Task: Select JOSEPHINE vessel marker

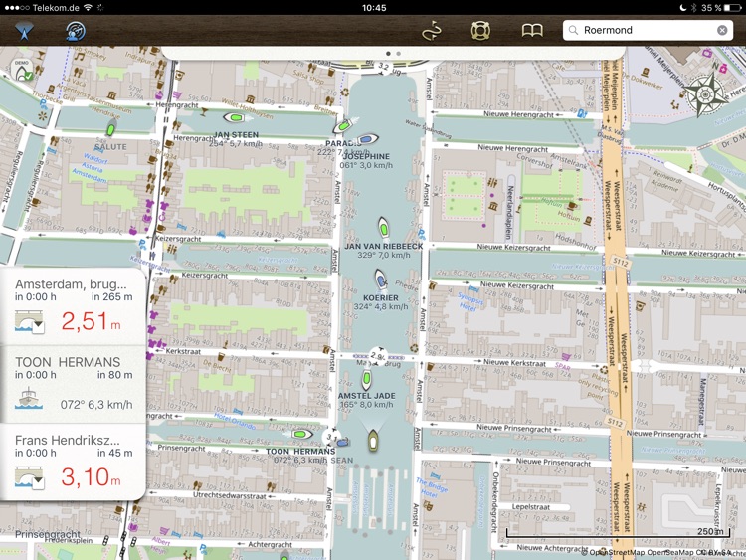Action: tap(367, 141)
